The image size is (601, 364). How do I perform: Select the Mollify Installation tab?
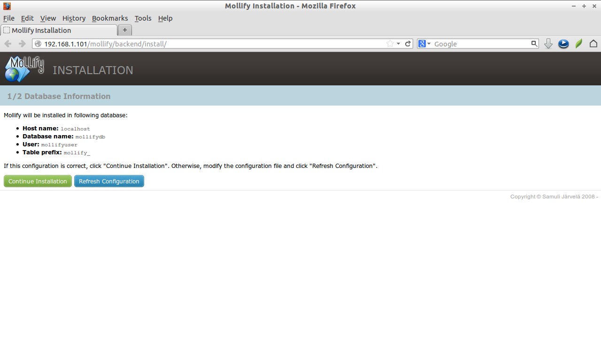click(x=59, y=30)
